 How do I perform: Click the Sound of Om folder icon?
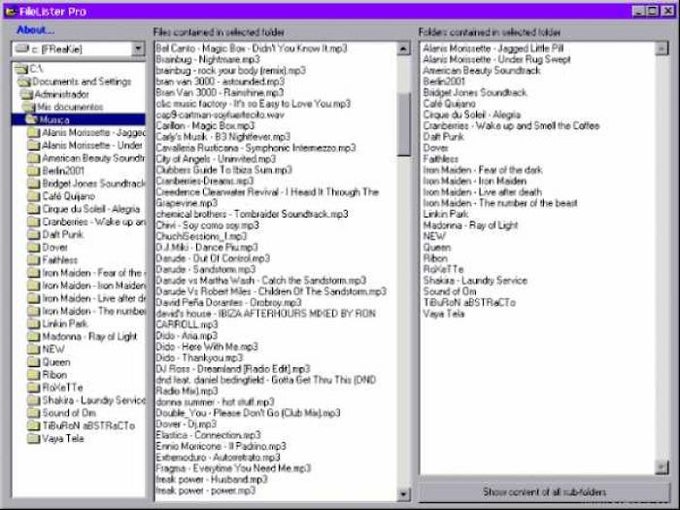33,413
